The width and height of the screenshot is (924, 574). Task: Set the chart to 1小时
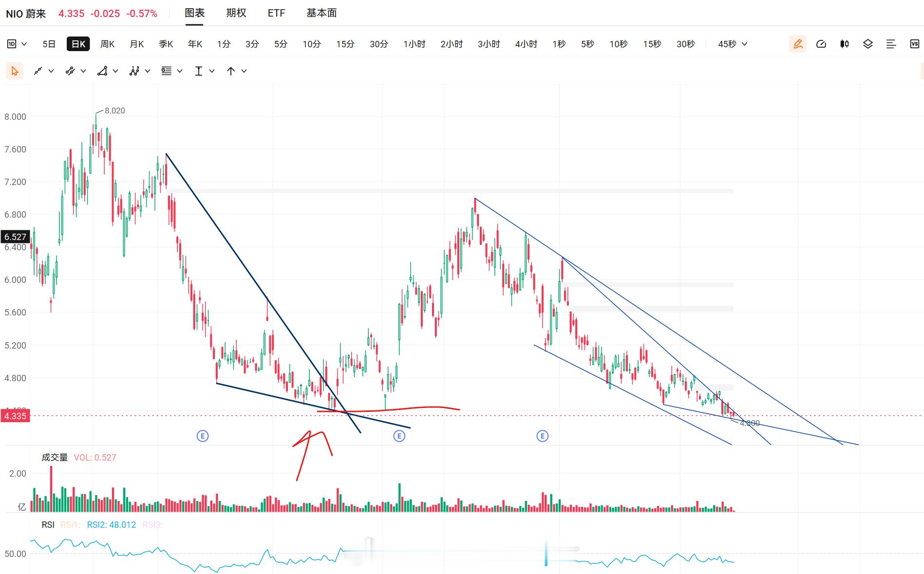tap(415, 44)
